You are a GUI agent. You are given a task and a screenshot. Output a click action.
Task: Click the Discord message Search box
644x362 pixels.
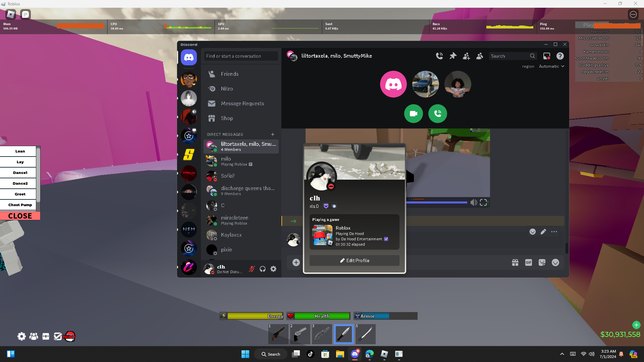(513, 56)
